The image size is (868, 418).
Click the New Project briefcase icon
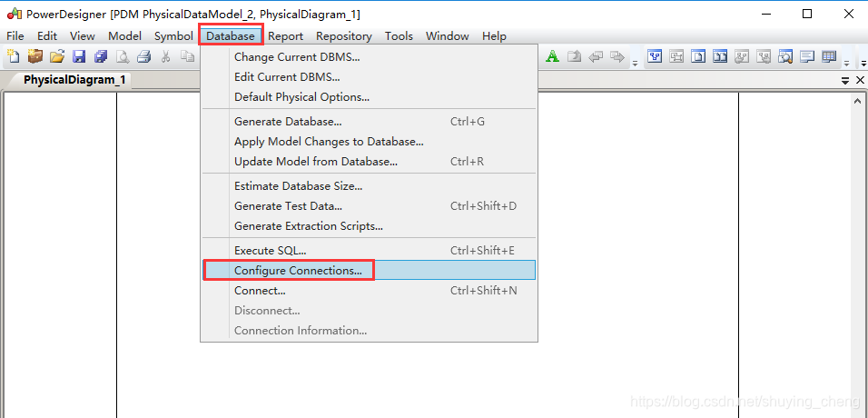click(x=35, y=56)
